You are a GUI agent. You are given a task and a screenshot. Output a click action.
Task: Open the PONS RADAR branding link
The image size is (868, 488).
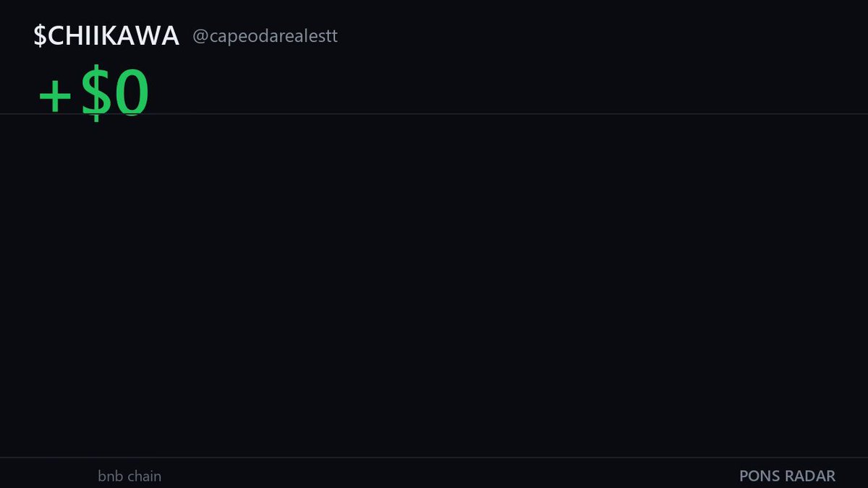point(787,476)
